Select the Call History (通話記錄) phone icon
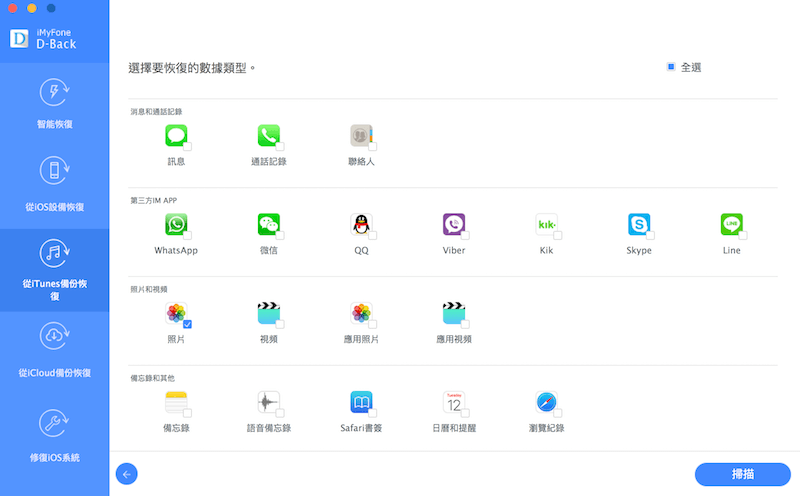Viewport: 800px width, 496px height. pyautogui.click(x=268, y=135)
